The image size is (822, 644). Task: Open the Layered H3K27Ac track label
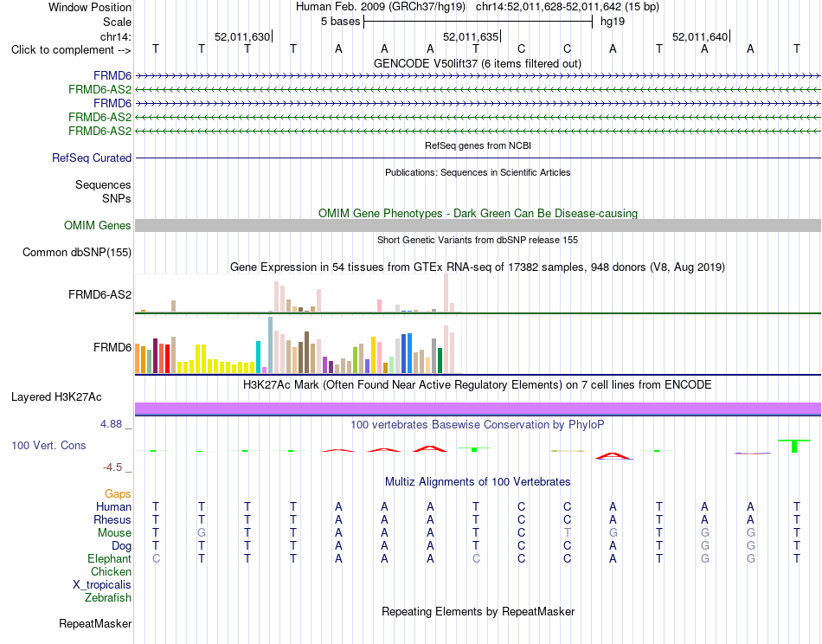[x=56, y=397]
